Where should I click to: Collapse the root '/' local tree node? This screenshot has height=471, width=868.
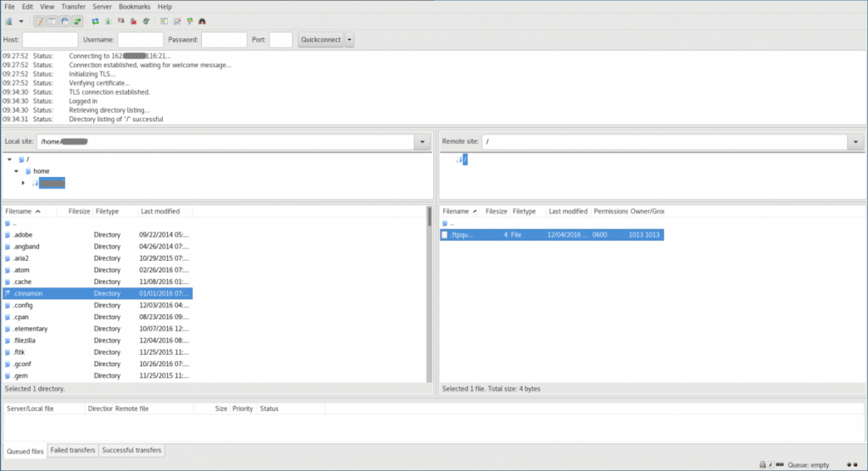point(9,159)
